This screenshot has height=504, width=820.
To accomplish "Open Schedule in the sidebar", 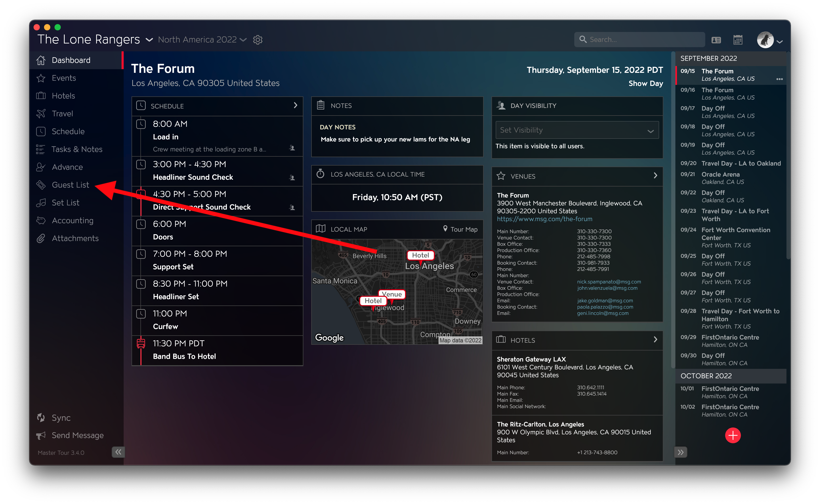I will click(x=76, y=131).
